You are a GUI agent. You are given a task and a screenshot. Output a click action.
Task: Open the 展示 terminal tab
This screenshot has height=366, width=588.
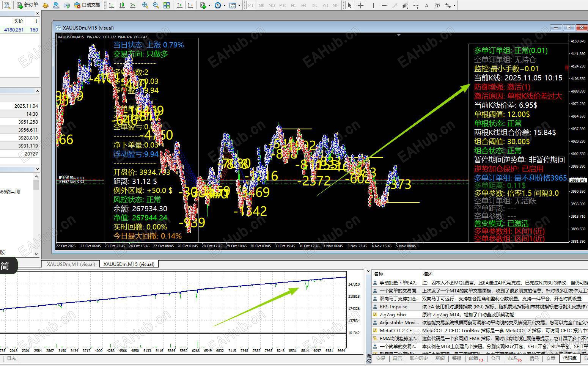pos(398,358)
